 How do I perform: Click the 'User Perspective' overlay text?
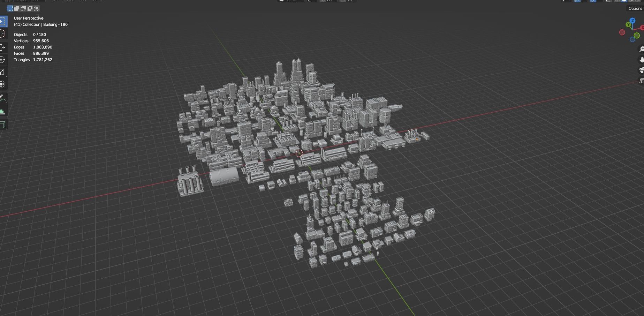[29, 18]
